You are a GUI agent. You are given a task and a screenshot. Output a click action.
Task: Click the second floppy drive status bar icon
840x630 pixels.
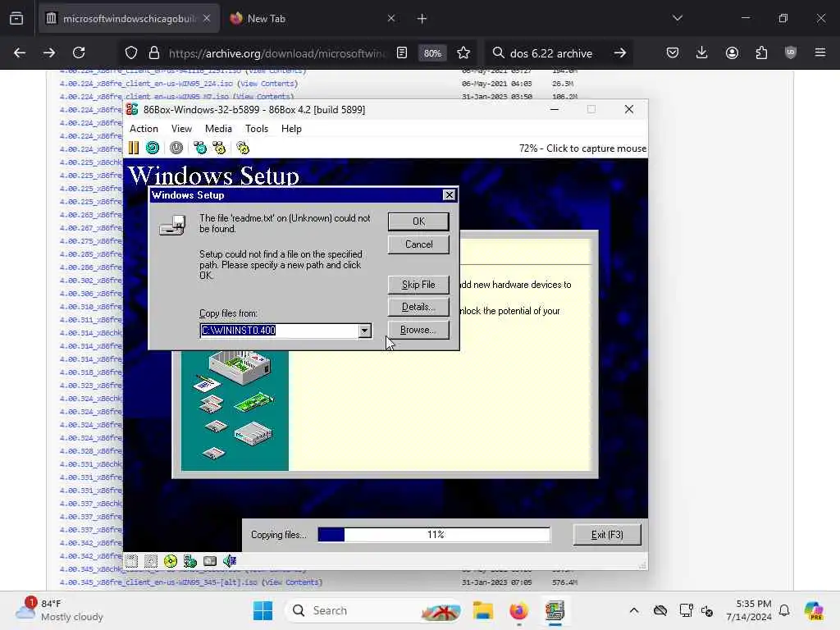click(x=151, y=561)
